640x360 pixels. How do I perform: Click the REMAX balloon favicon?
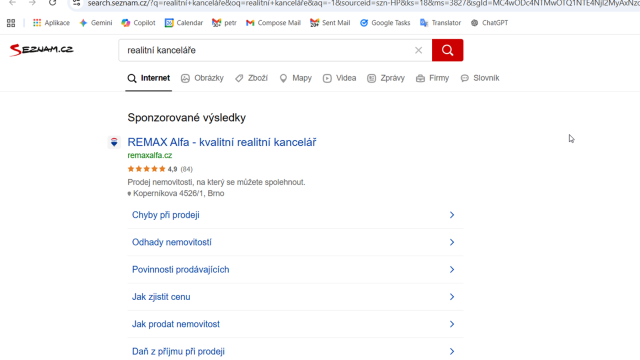coord(114,142)
